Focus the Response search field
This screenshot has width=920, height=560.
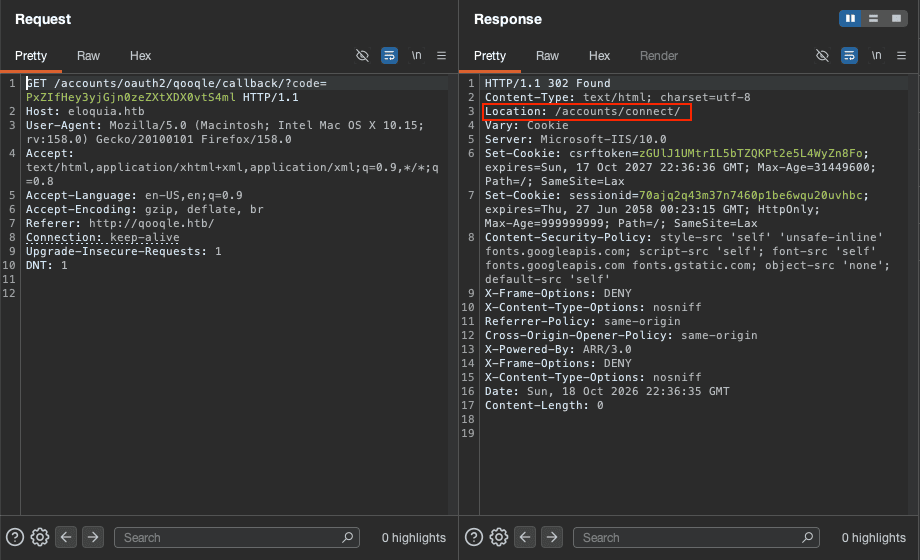[696, 538]
